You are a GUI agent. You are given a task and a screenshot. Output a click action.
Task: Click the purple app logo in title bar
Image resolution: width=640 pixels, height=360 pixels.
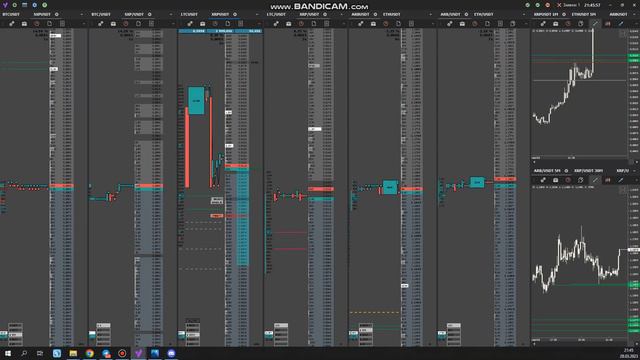(x=5, y=5)
